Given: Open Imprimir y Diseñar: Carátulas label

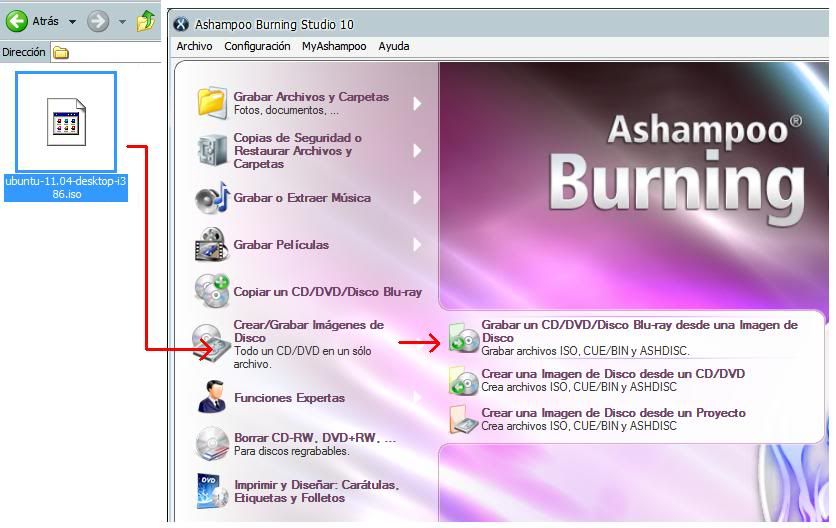Looking at the screenshot, I should pyautogui.click(x=316, y=491).
